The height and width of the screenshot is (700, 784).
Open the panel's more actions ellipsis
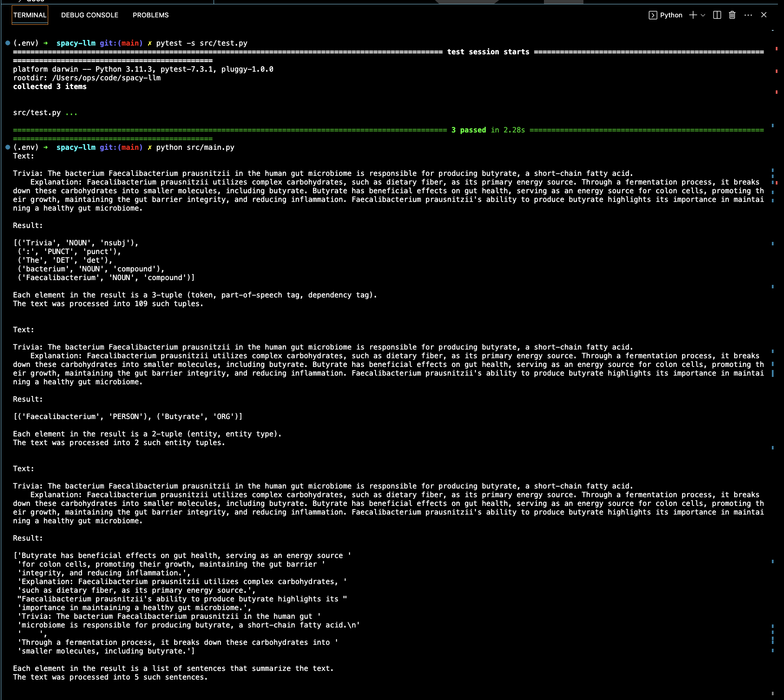(748, 15)
